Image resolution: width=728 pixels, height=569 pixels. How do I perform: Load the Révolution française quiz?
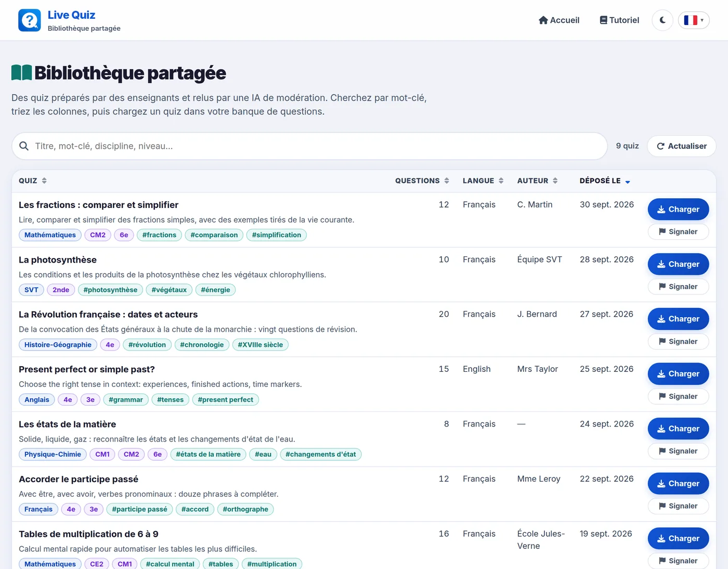pos(678,319)
